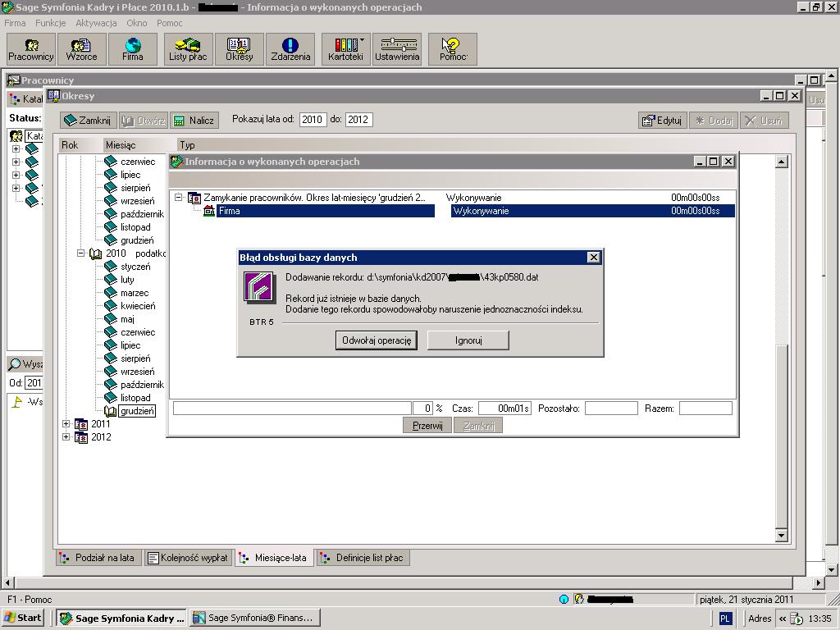This screenshot has width=840, height=630.
Task: Click the Nalicz button in Okresy
Action: (194, 121)
